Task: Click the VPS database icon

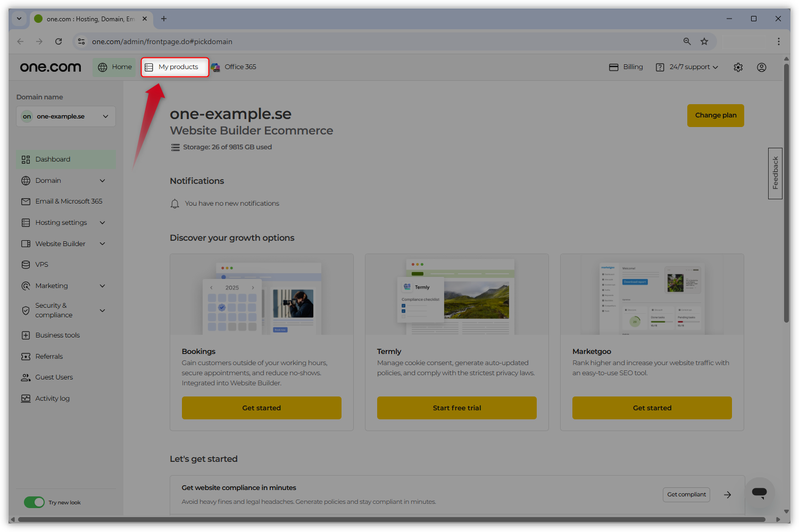Action: tap(26, 265)
